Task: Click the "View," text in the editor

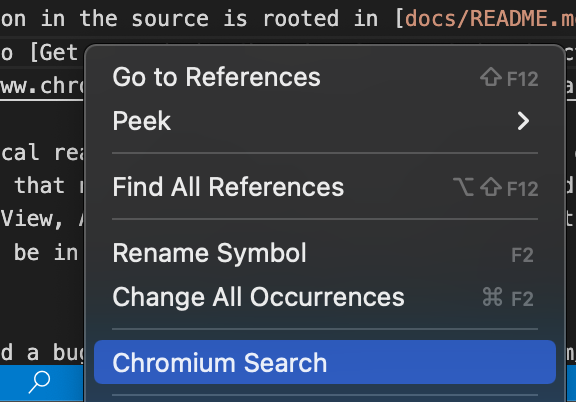Action: point(32,219)
